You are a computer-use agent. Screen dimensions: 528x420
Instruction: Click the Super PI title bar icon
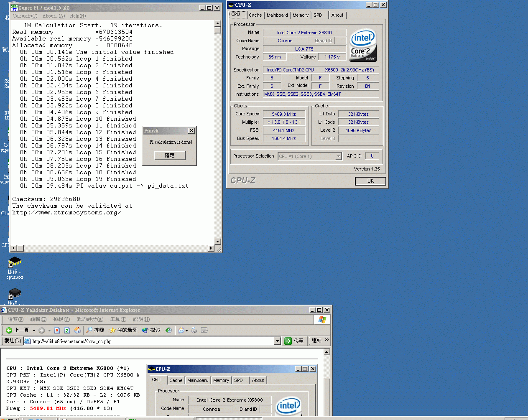(14, 8)
